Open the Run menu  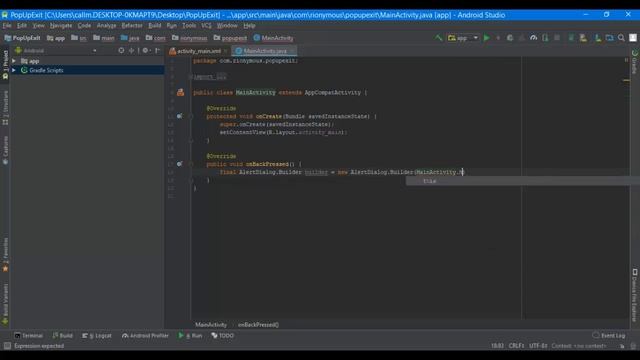tap(171, 25)
